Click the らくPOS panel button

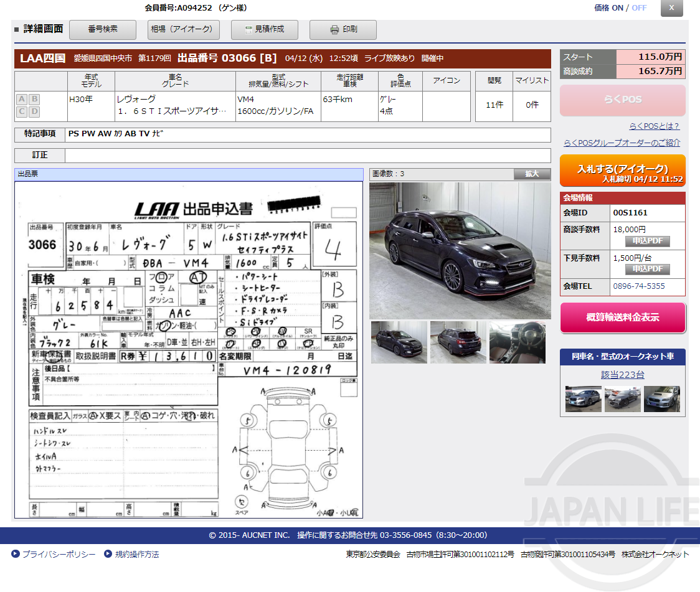[622, 100]
